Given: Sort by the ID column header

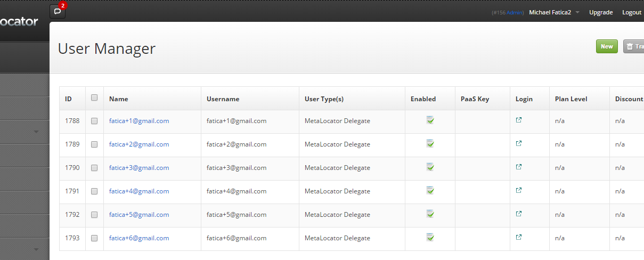Looking at the screenshot, I should pos(68,99).
